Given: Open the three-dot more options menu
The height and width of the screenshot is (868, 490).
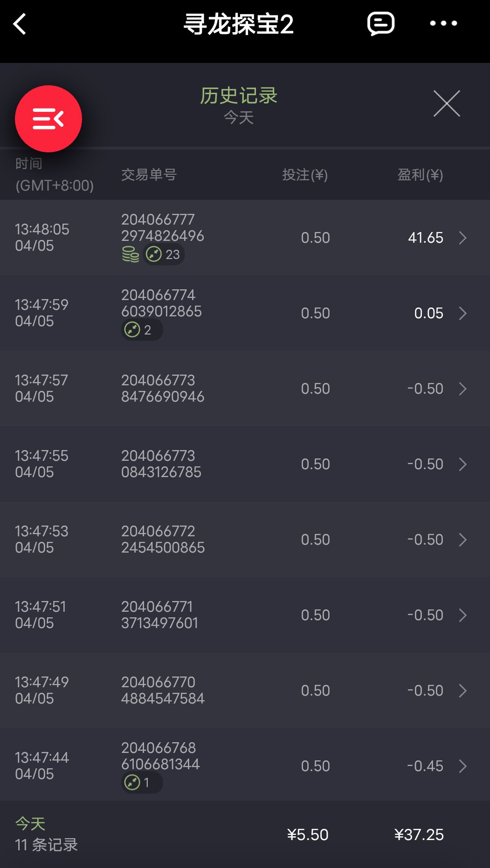Looking at the screenshot, I should (x=443, y=23).
